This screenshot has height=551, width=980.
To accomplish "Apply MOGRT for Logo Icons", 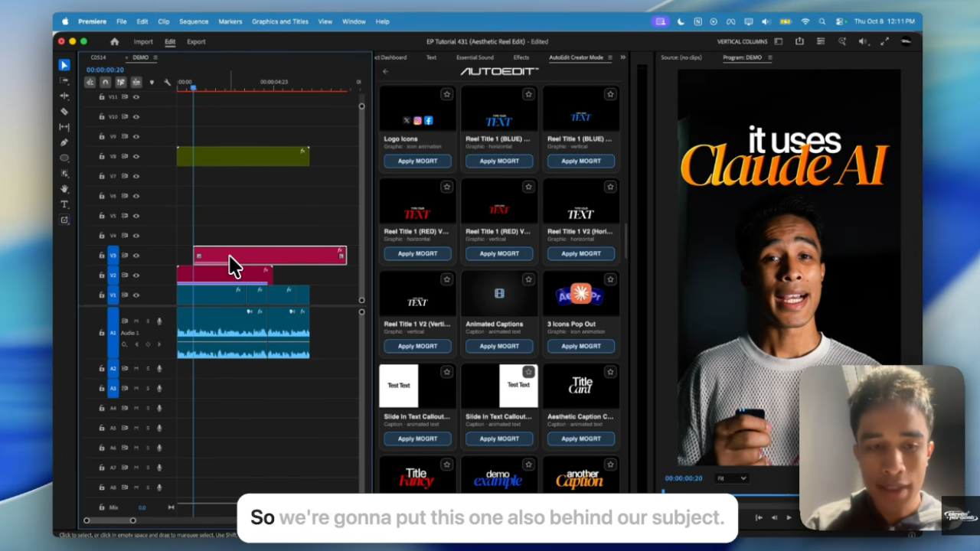I will click(417, 161).
